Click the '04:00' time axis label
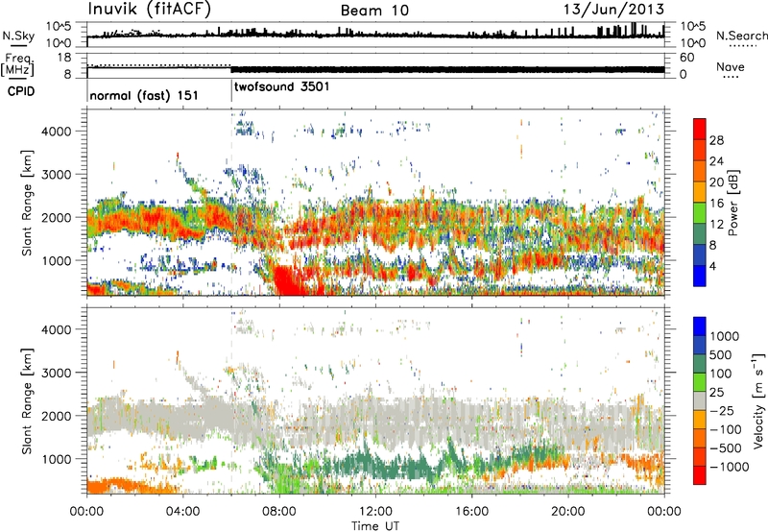The image size is (768, 532). click(x=182, y=512)
